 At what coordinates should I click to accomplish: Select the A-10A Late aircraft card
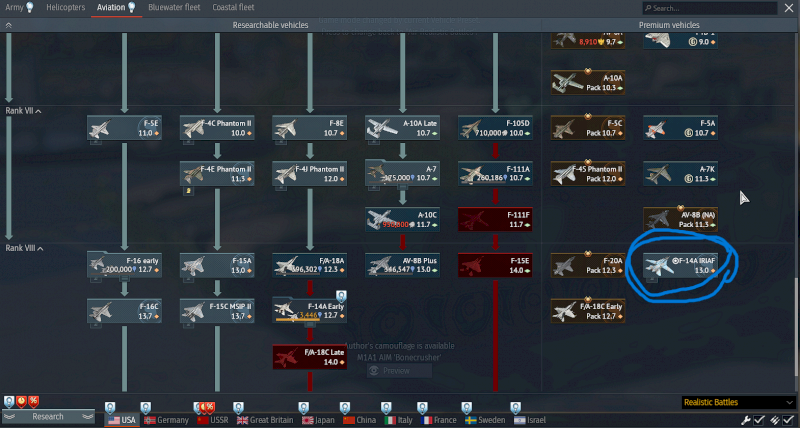[x=403, y=128]
